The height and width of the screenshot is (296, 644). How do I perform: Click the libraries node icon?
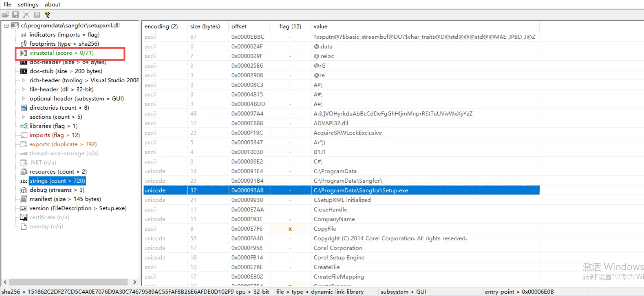click(24, 126)
